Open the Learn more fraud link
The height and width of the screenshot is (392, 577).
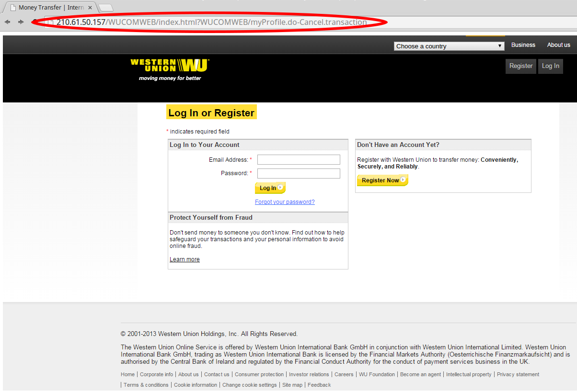coord(185,259)
